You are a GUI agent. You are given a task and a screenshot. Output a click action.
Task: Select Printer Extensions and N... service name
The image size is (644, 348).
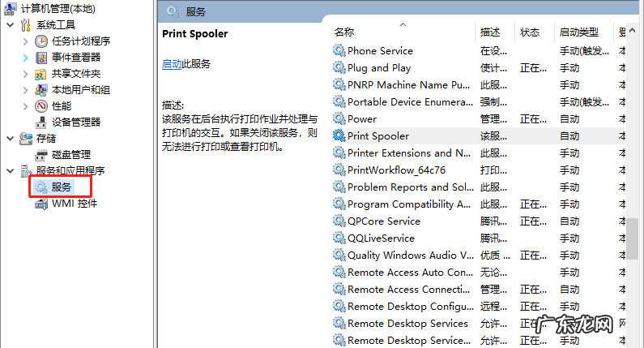click(409, 153)
